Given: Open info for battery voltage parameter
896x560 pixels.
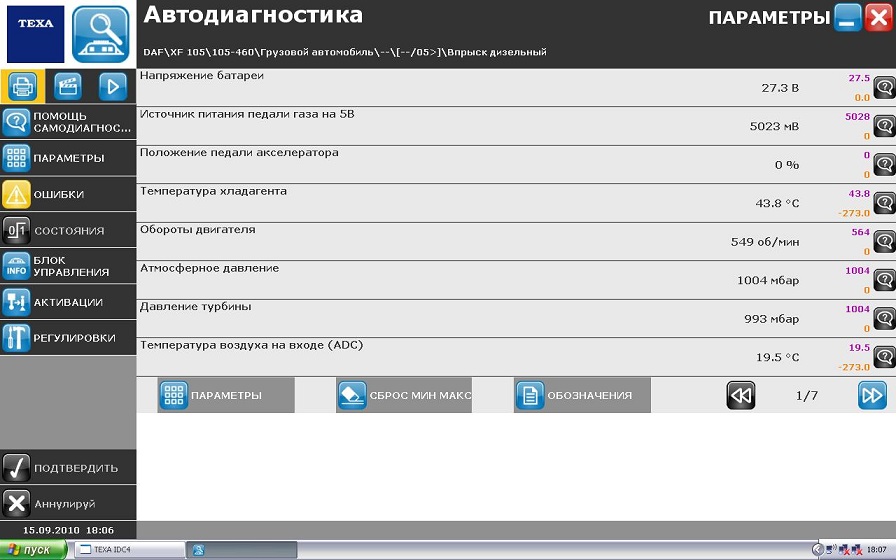Looking at the screenshot, I should point(884,88).
